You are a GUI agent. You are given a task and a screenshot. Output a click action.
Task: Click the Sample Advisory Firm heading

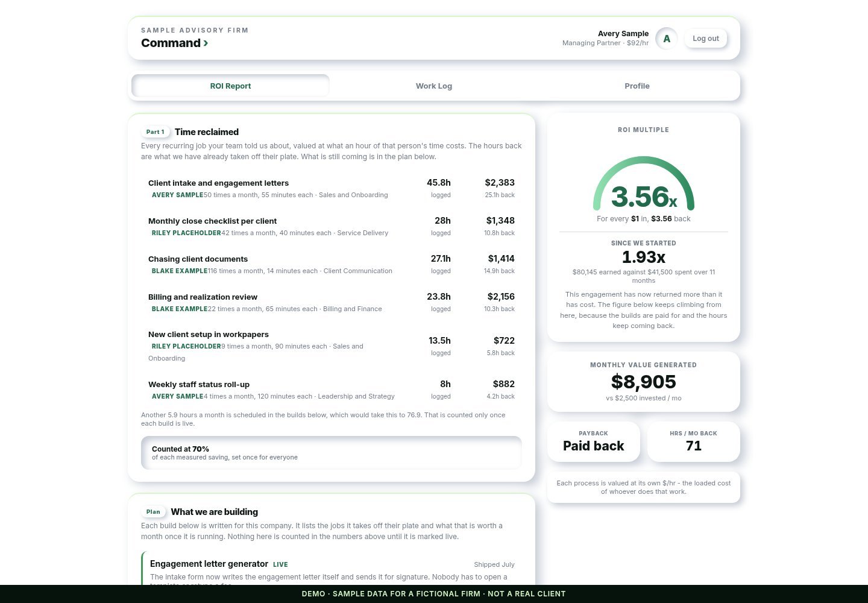[x=195, y=30]
